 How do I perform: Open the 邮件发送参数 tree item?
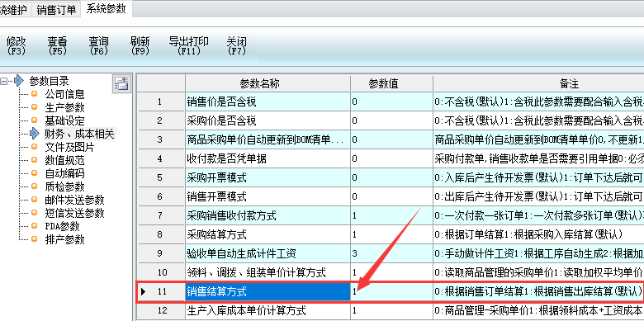[x=74, y=200]
